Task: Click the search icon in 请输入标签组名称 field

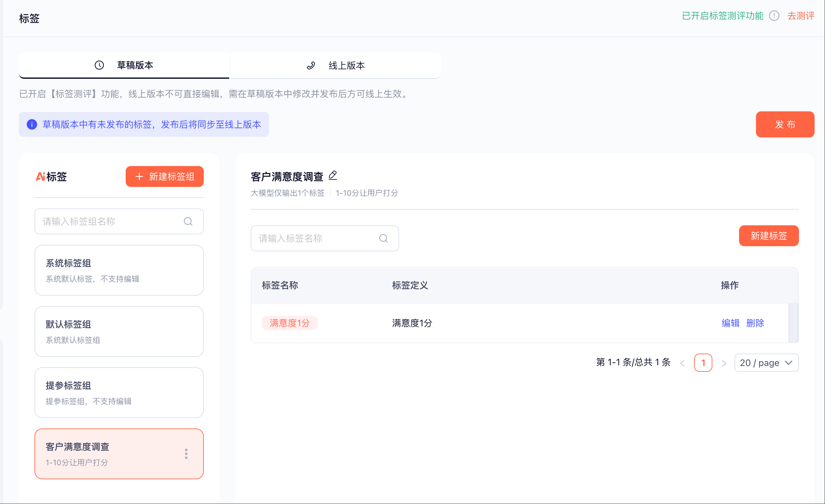Action: pyautogui.click(x=188, y=221)
